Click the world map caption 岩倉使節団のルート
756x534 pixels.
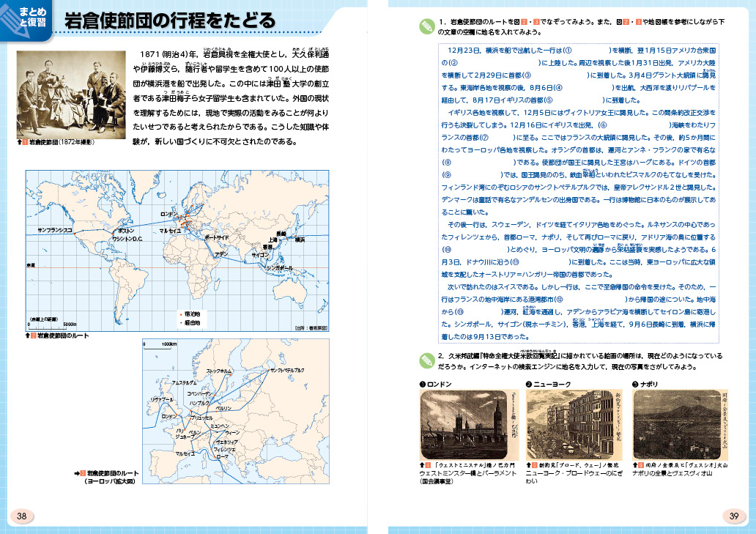[63, 335]
